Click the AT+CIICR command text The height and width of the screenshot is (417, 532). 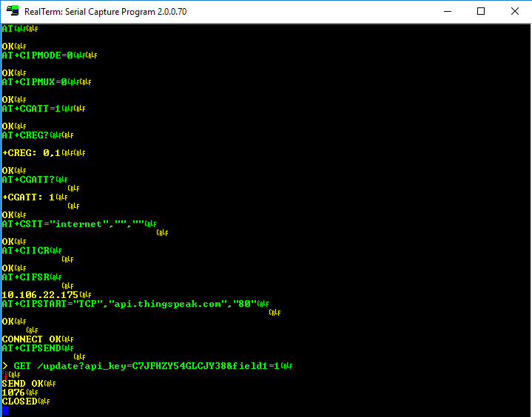(25, 251)
